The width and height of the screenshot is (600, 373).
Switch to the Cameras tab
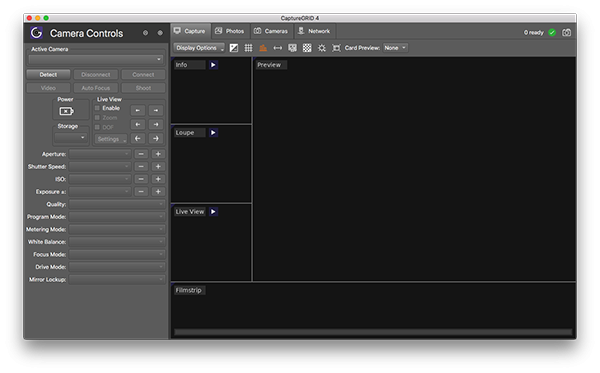point(271,31)
